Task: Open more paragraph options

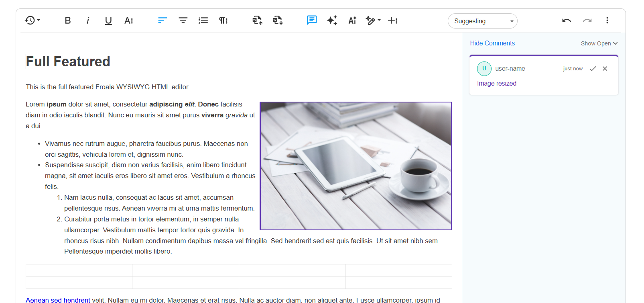Action: (223, 20)
